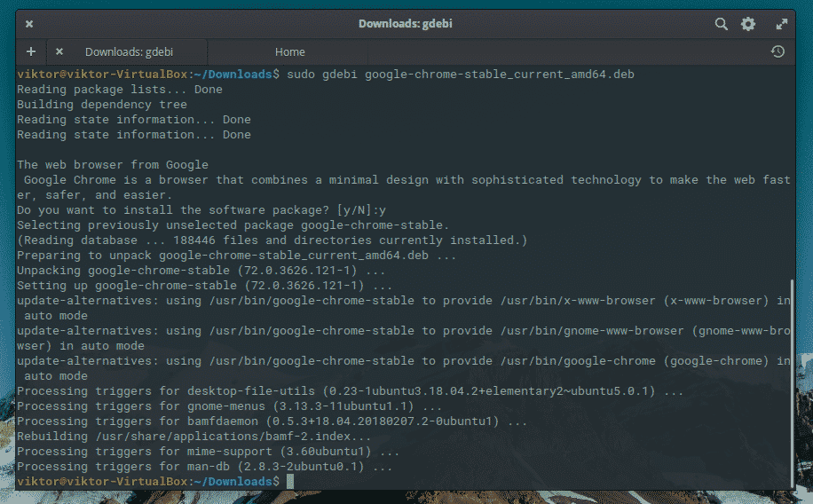Add a new terminal tab

point(31,51)
